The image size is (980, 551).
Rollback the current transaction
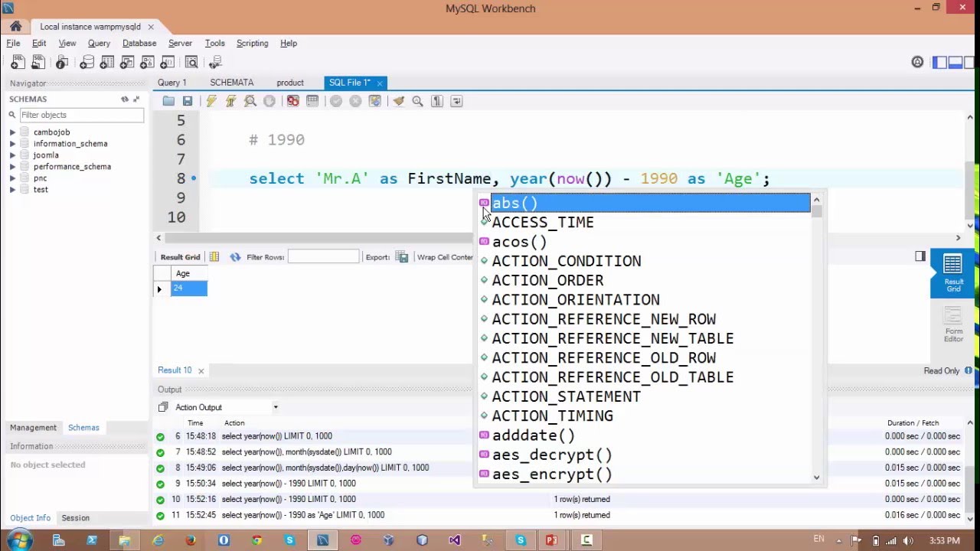coord(355,101)
